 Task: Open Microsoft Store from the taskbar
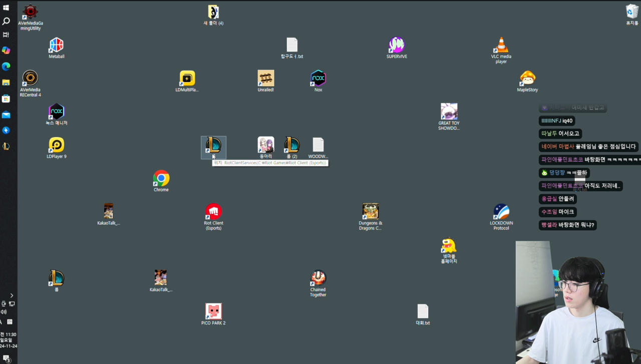pos(6,98)
